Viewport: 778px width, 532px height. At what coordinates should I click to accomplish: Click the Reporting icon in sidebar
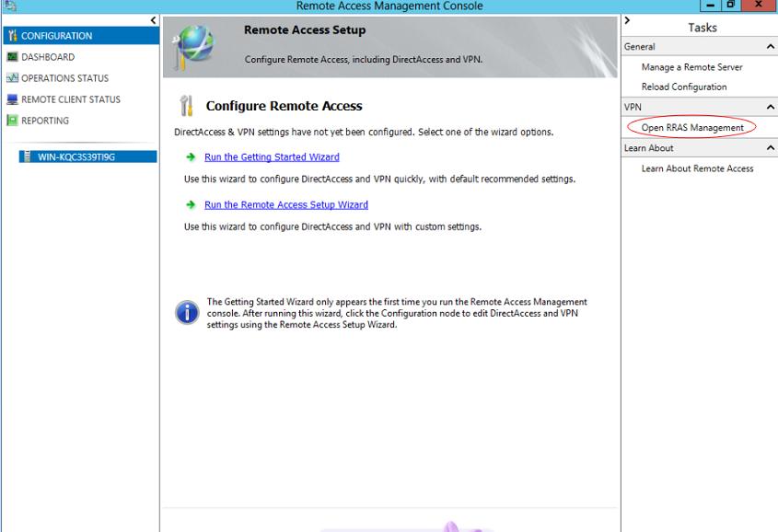point(12,121)
